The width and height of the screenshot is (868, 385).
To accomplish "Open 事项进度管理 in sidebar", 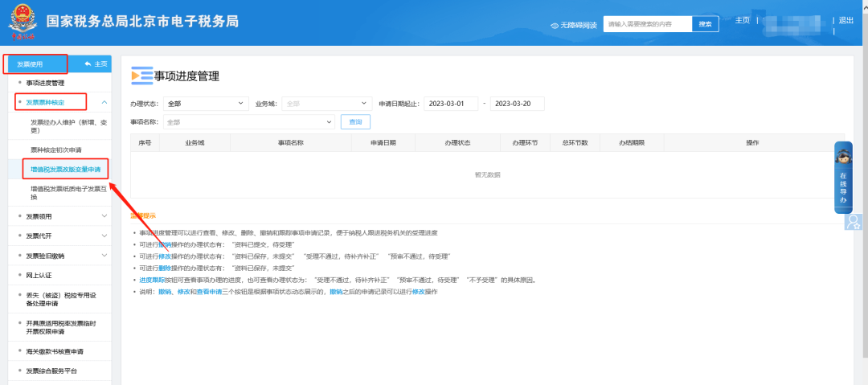I will (45, 83).
